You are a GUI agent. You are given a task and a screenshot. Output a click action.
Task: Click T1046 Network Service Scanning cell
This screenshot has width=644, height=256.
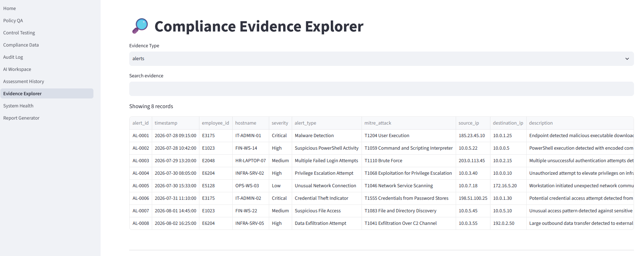click(x=409, y=186)
